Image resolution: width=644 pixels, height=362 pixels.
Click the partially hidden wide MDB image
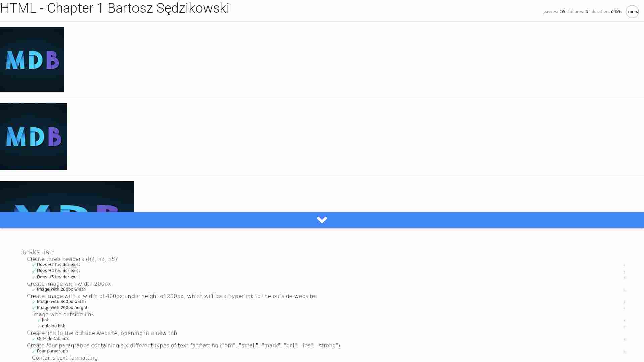(67, 196)
